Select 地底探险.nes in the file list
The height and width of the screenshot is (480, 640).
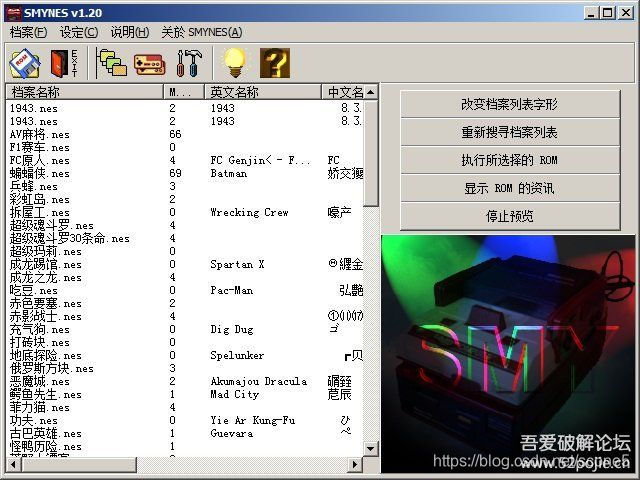coord(46,356)
